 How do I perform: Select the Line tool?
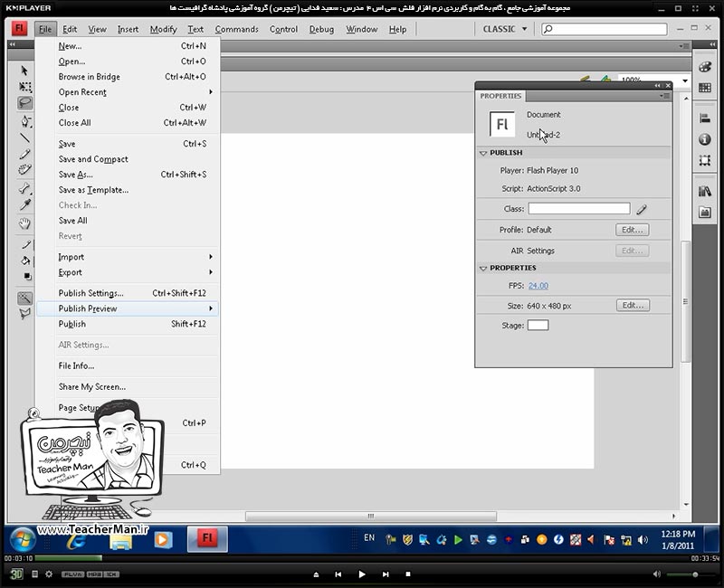(x=25, y=138)
